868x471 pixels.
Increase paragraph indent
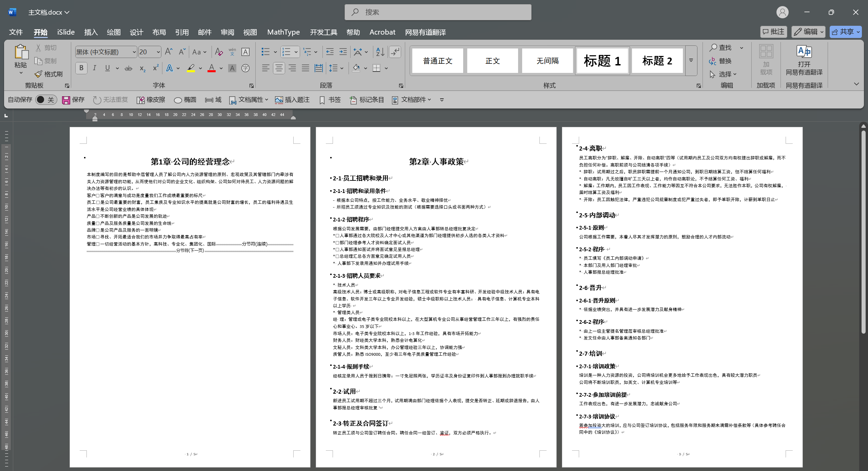pyautogui.click(x=343, y=52)
